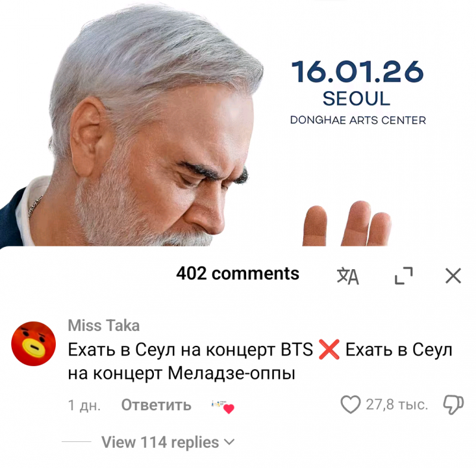Expand View 114 replies
Screen dimensions: 476x468
pos(168,442)
